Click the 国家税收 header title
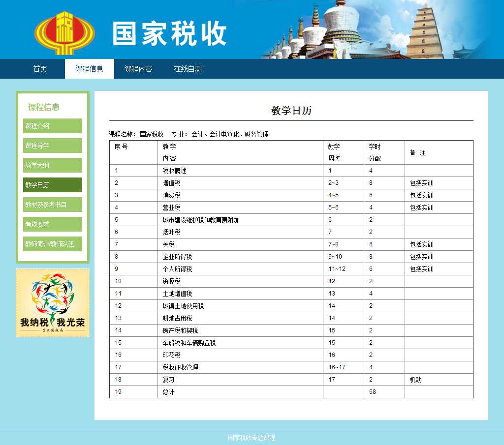Image resolution: width=504 pixels, height=445 pixels. coord(169,34)
